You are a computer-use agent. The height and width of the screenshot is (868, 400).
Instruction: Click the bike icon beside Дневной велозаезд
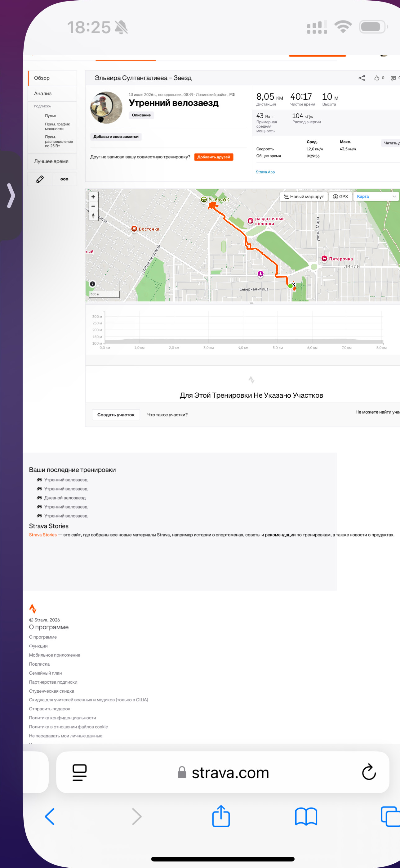(39, 498)
